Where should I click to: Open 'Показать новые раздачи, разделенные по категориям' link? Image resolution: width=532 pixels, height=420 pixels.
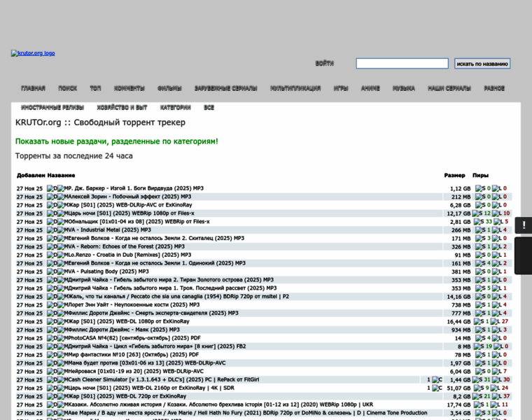(116, 141)
